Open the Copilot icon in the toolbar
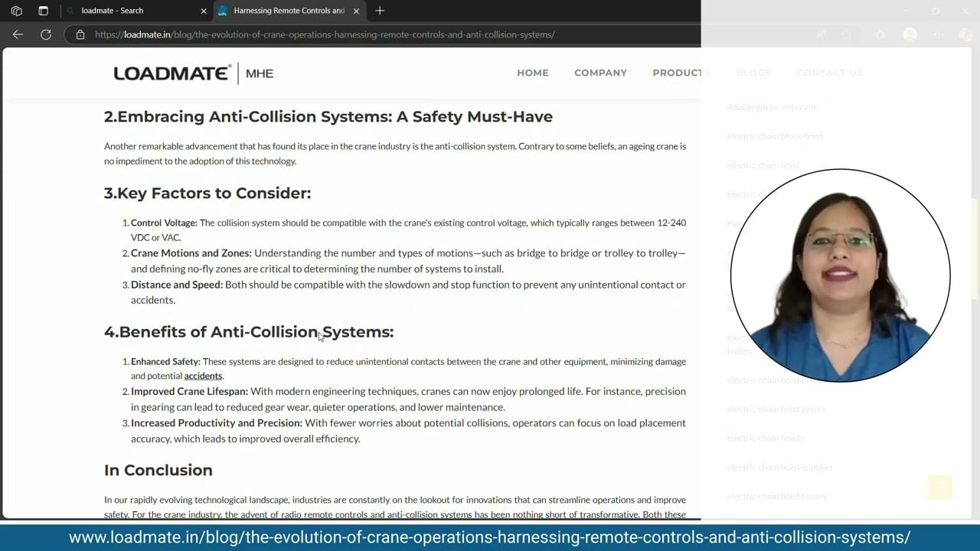 click(965, 34)
